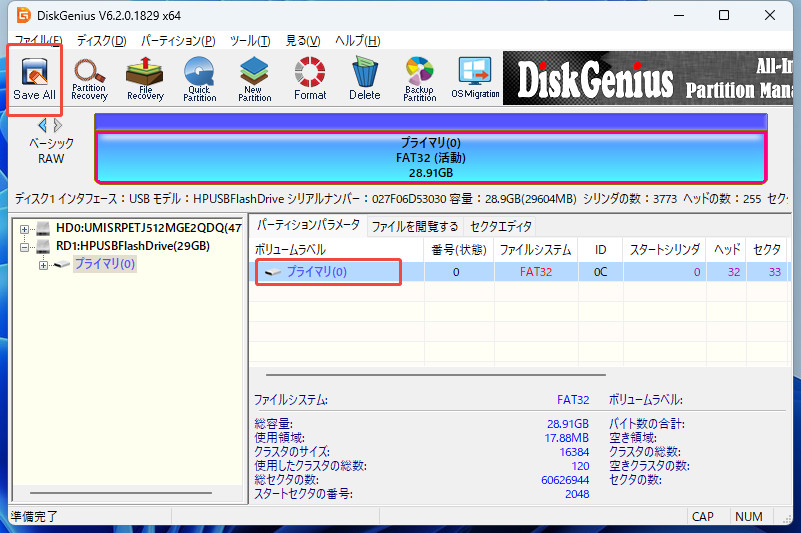Open the Partition Recovery tool
The image size is (801, 533).
pos(89,79)
